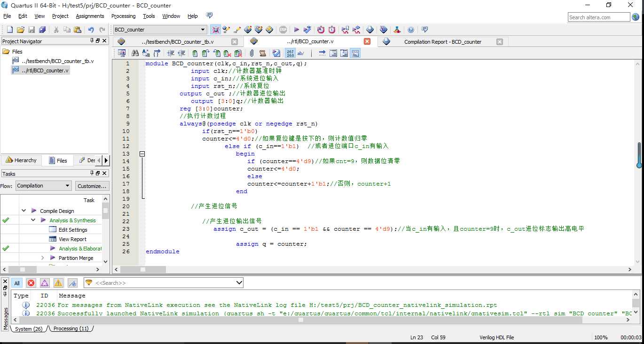Screen dimensions: 644x344
Task: Open a file using the folder icon
Action: (x=21, y=30)
